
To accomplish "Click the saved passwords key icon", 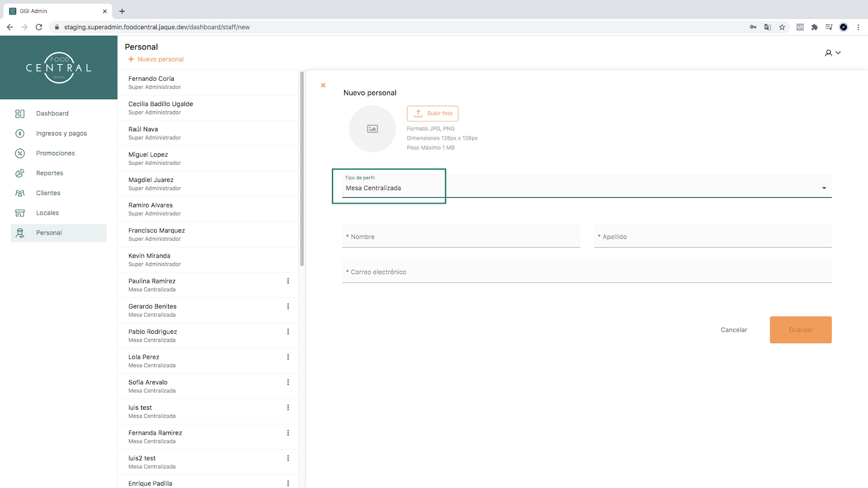I will (x=753, y=27).
